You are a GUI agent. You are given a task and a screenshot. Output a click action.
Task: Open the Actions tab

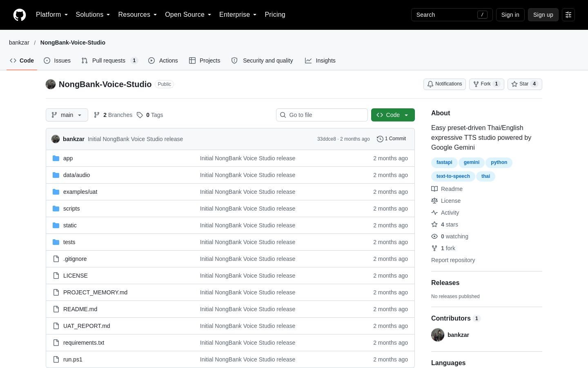(x=163, y=61)
